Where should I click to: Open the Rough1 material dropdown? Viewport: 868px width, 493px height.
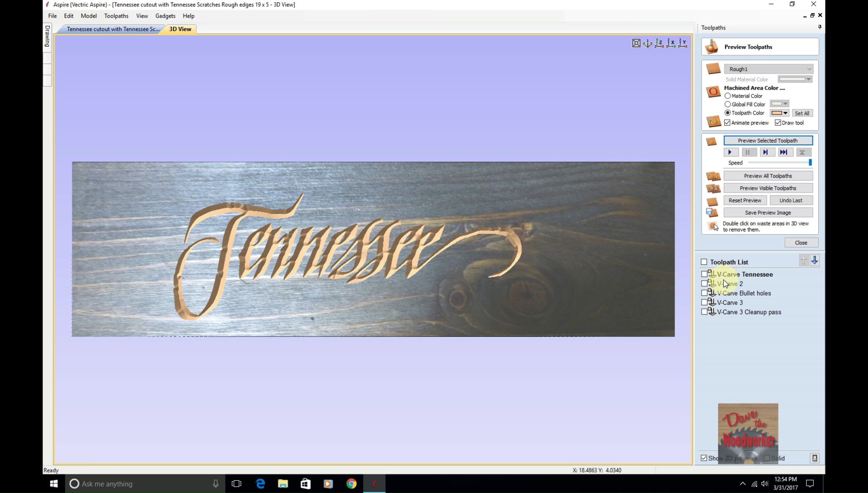(769, 69)
